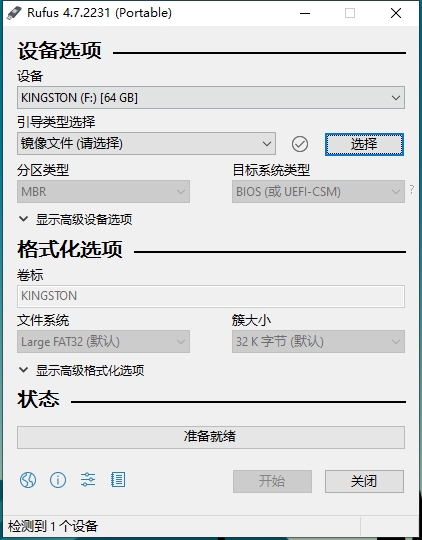422x540 pixels.
Task: Open the 镜像文件 boot selection dropdown
Action: (x=146, y=144)
